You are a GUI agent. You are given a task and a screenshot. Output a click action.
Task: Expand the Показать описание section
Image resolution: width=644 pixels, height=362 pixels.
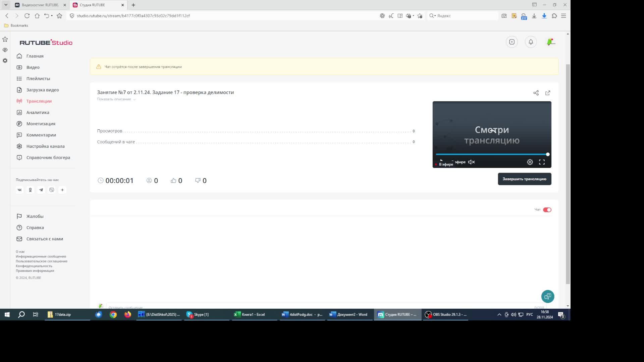pyautogui.click(x=116, y=99)
